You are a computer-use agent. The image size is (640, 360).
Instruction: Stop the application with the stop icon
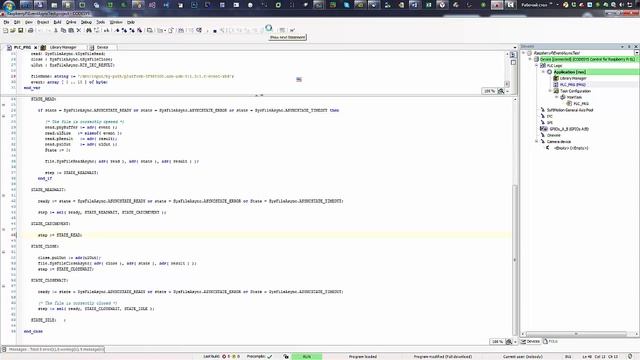tap(215, 31)
